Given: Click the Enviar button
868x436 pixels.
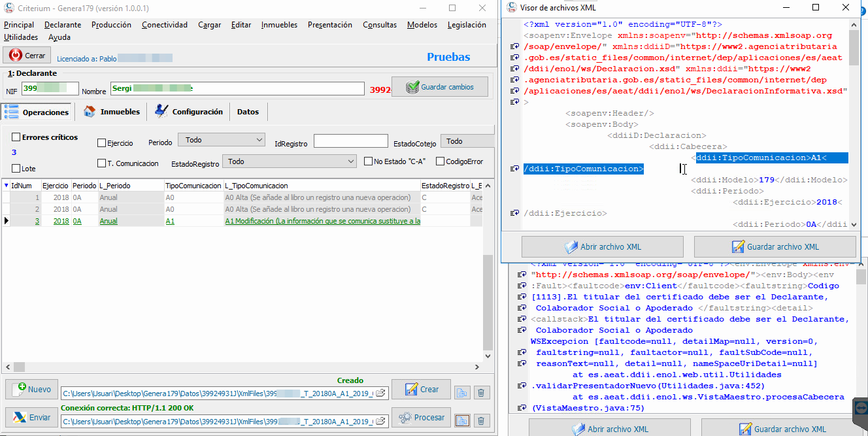Looking at the screenshot, I should 31,418.
